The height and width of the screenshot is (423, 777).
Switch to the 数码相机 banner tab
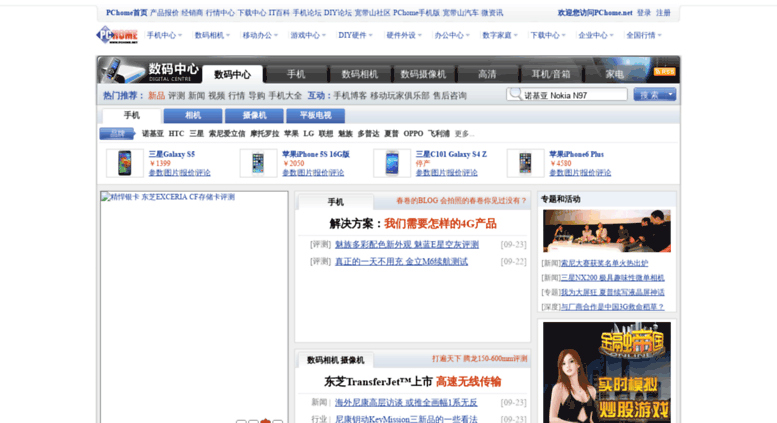click(360, 74)
